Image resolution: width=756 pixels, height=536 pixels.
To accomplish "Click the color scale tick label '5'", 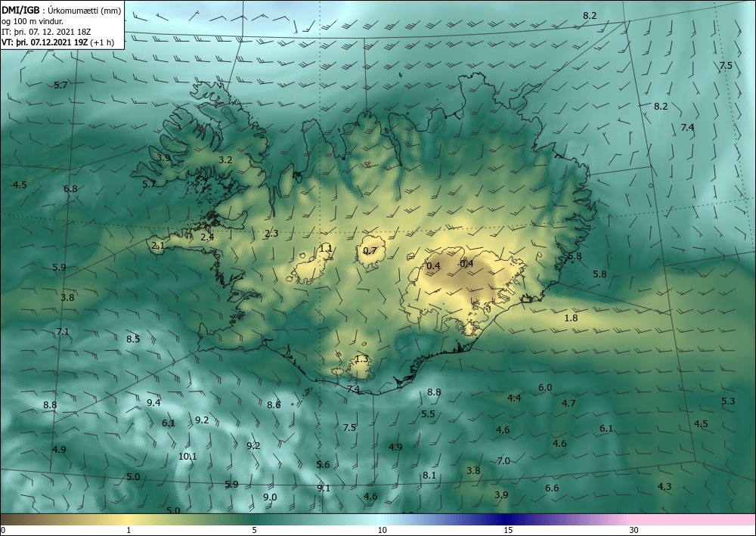I will (254, 530).
